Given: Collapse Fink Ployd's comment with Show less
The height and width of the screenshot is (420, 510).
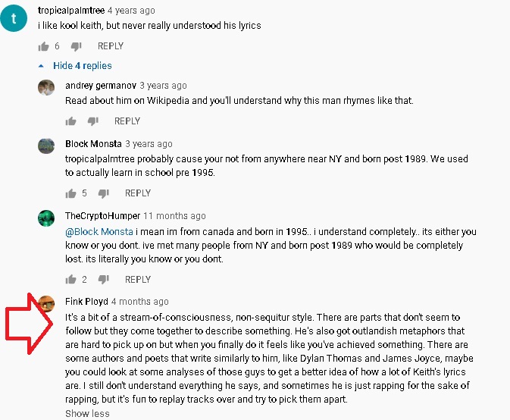Looking at the screenshot, I should pos(87,413).
